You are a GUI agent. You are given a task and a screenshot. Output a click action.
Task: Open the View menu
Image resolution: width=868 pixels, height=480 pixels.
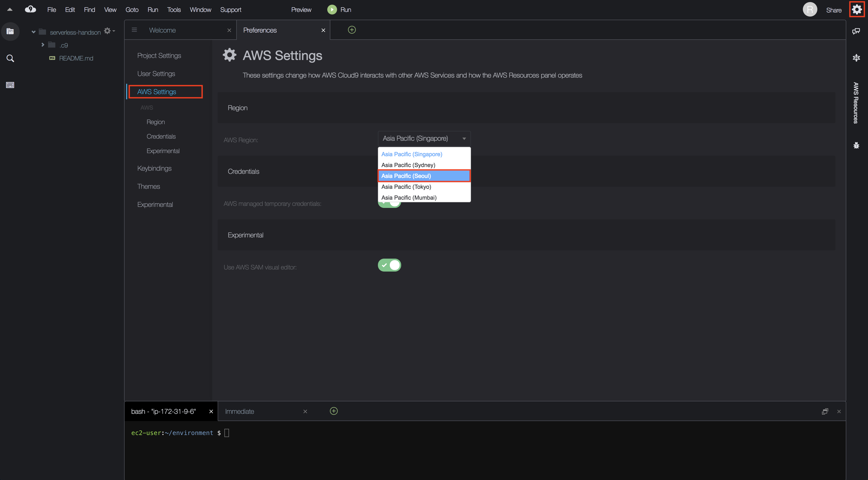point(110,10)
